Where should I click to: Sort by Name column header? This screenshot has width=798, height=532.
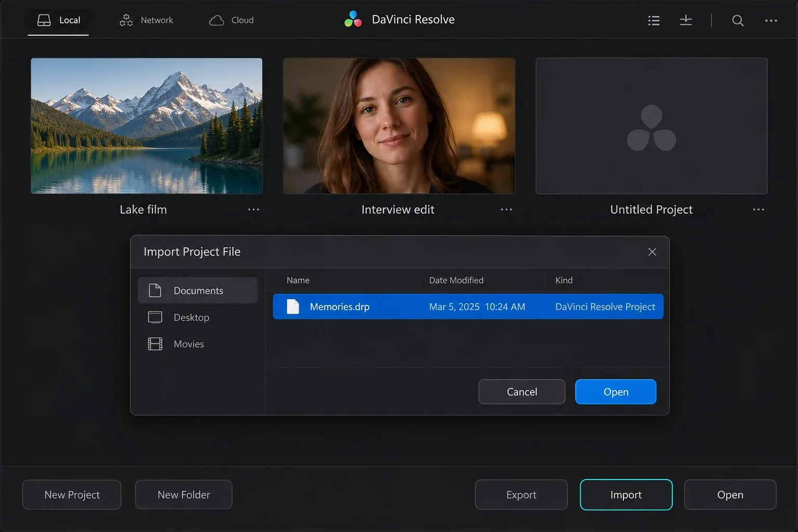pos(298,280)
